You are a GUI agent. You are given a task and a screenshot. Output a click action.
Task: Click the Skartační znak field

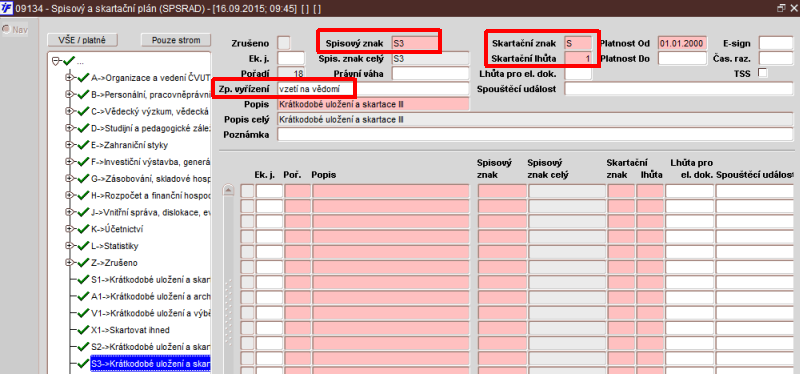(578, 43)
